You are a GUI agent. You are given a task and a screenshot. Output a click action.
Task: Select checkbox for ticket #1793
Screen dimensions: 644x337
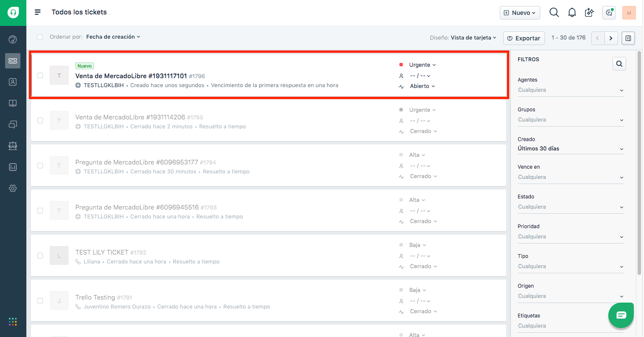coord(40,211)
